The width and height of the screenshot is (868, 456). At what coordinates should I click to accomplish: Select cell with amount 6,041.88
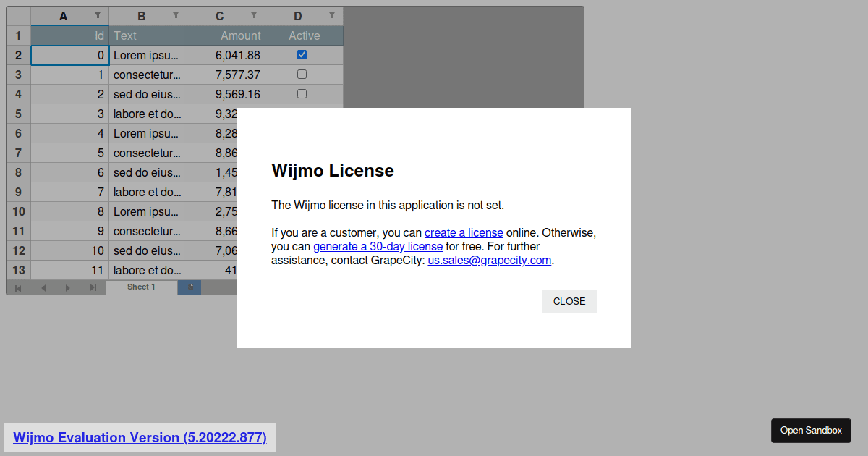(226, 55)
